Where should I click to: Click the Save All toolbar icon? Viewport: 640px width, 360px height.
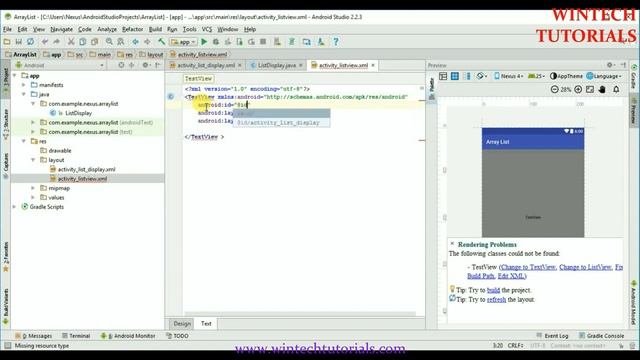click(18, 42)
